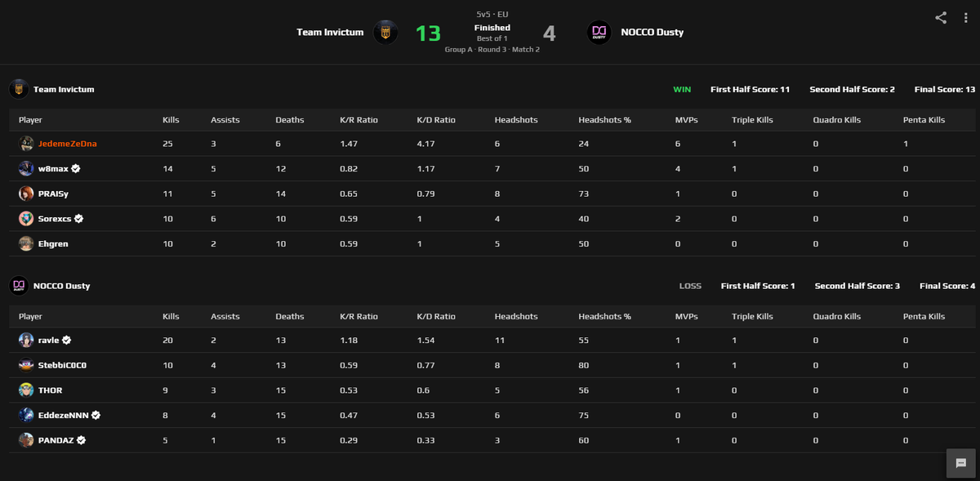980x481 pixels.
Task: Open Sorexcs player avatar
Action: [x=27, y=219]
